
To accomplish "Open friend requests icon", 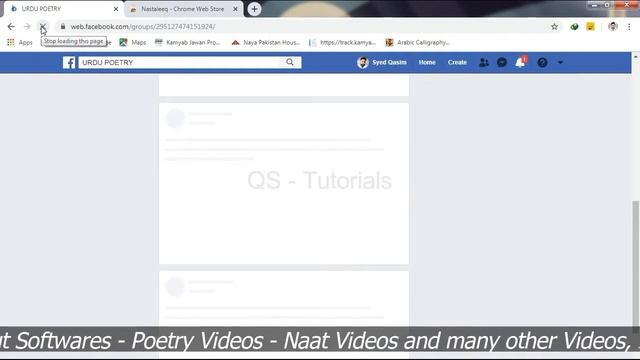I will point(484,62).
